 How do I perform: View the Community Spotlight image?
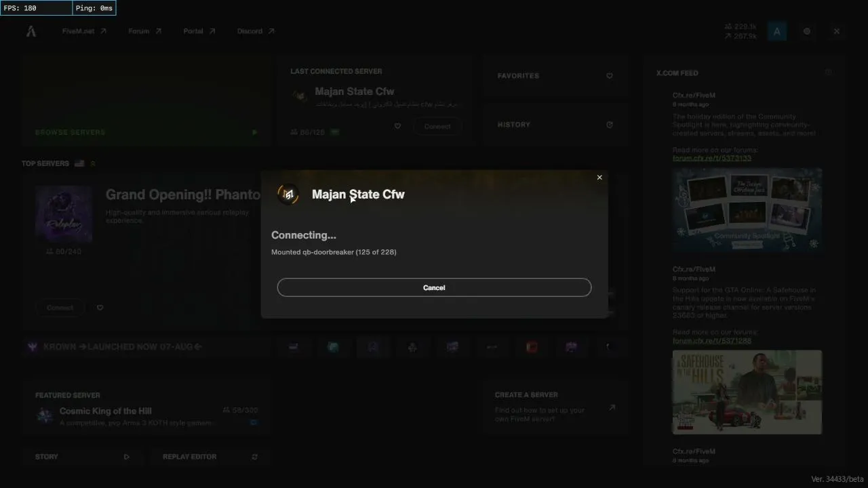coord(747,211)
